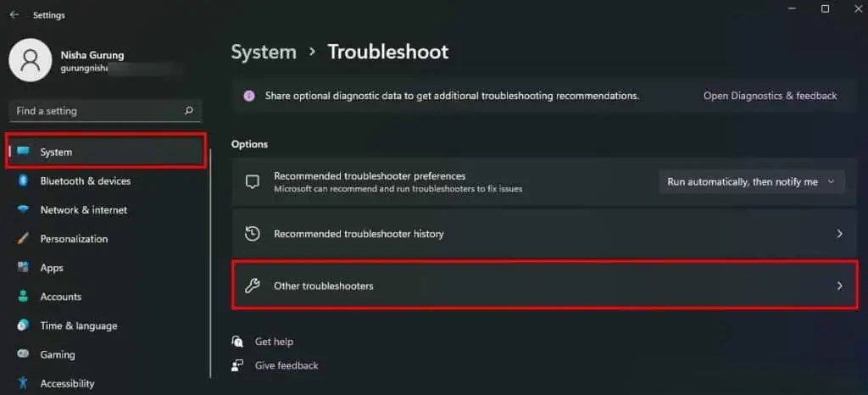Open Other troubleshooters chevron arrow
Image resolution: width=868 pixels, height=395 pixels.
(840, 286)
